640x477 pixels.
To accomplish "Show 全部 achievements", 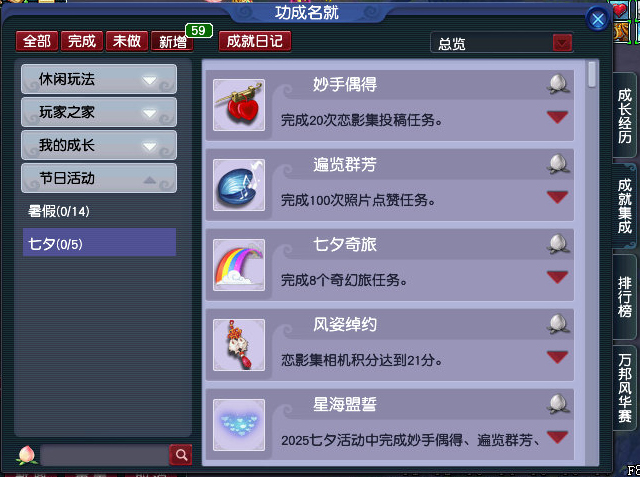I will pos(37,41).
